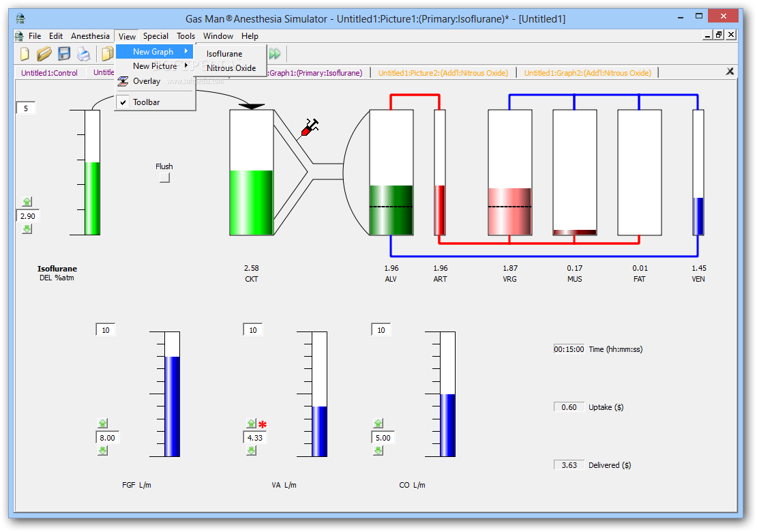This screenshot has width=757, height=532.
Task: Click the CO L/m cardiac output gauge
Action: pos(447,394)
